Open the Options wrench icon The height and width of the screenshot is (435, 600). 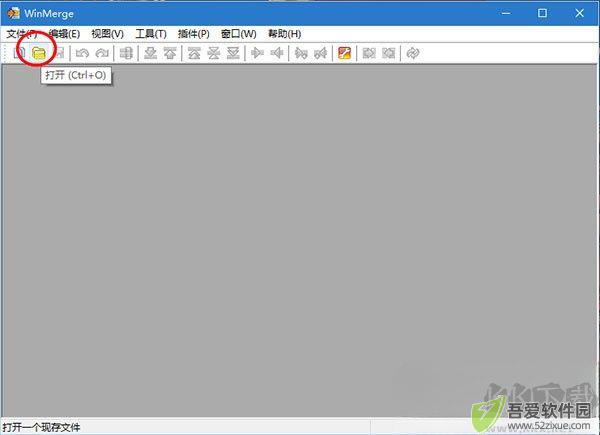click(x=344, y=53)
